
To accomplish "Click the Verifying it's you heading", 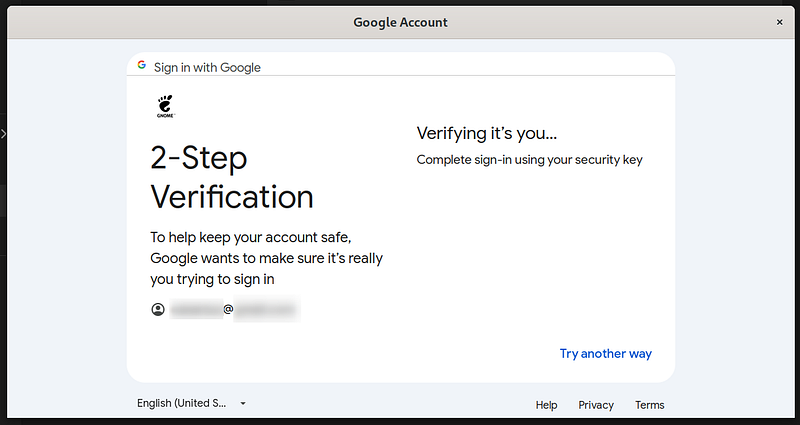I will click(x=487, y=133).
